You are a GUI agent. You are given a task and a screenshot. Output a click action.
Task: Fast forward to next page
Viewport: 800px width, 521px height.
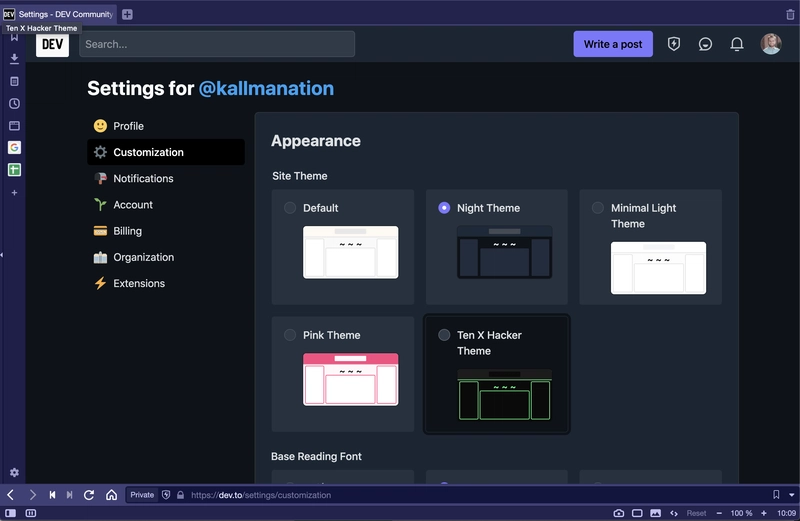point(69,494)
